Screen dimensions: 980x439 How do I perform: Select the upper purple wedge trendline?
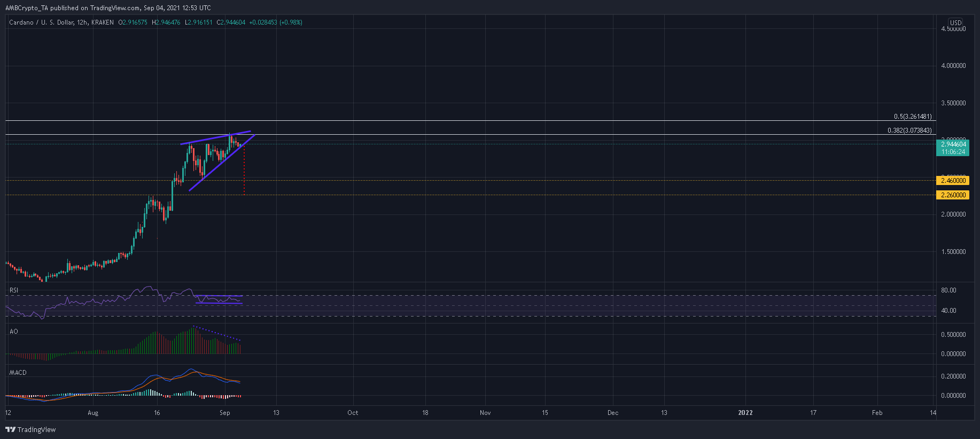(215, 137)
